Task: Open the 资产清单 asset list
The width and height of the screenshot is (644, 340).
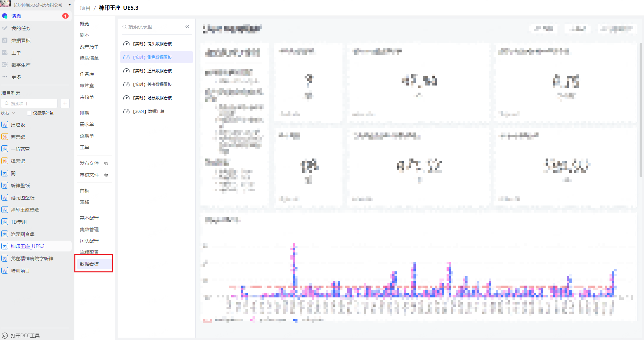Action: pos(89,47)
